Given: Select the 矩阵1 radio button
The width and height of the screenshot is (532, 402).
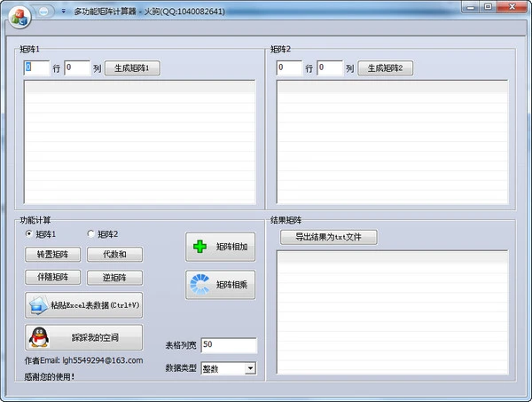Looking at the screenshot, I should coord(29,234).
